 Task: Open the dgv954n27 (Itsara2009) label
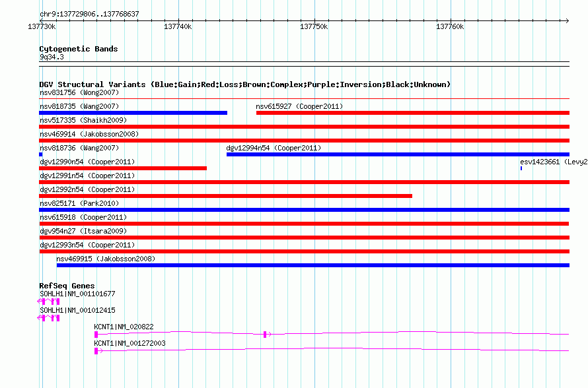[83, 231]
